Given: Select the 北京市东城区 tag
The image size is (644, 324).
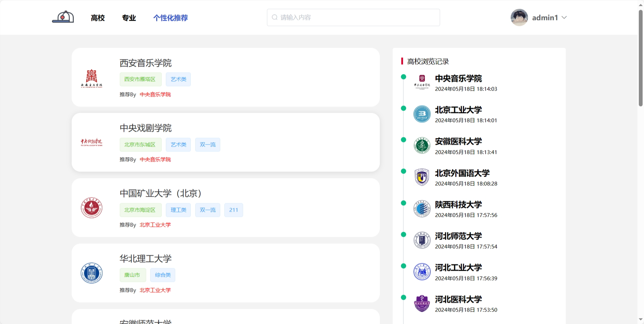Looking at the screenshot, I should 140,145.
